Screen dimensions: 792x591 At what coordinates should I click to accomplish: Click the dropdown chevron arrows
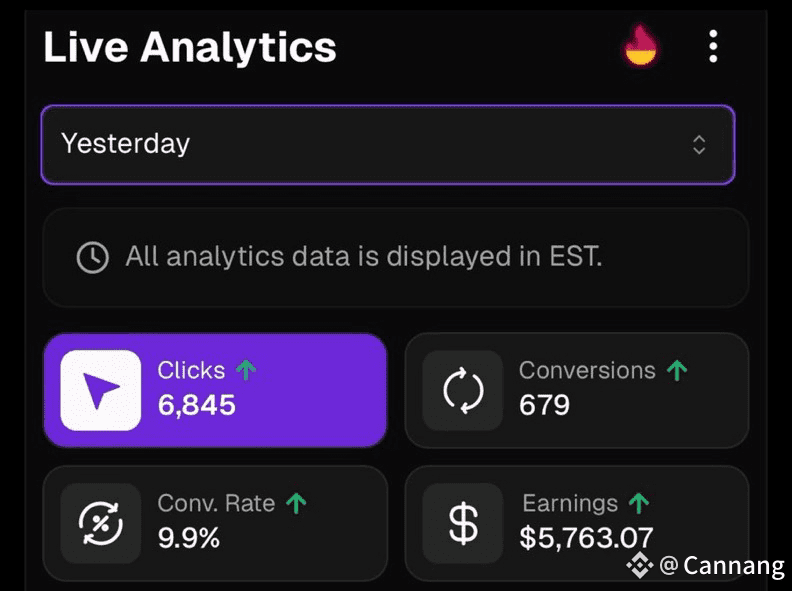click(x=699, y=144)
